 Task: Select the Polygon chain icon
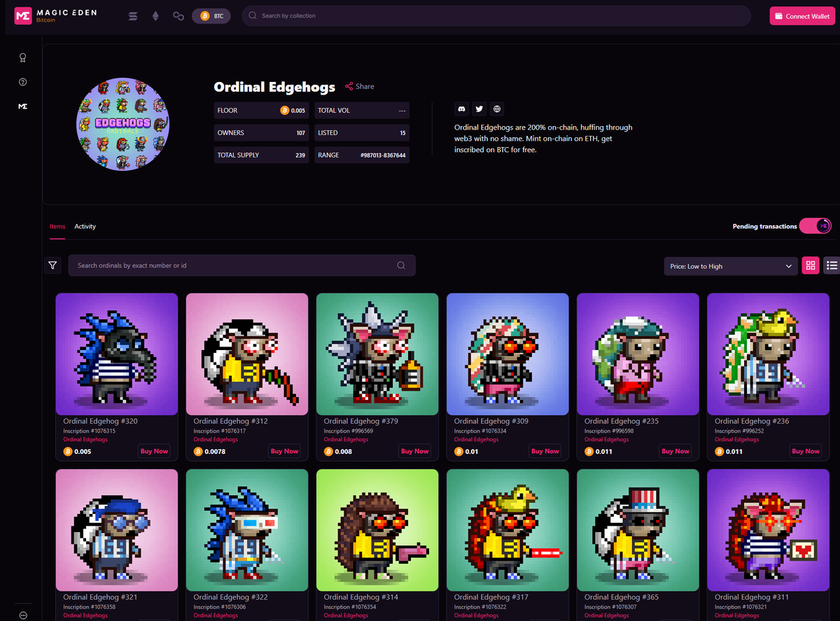click(x=178, y=15)
